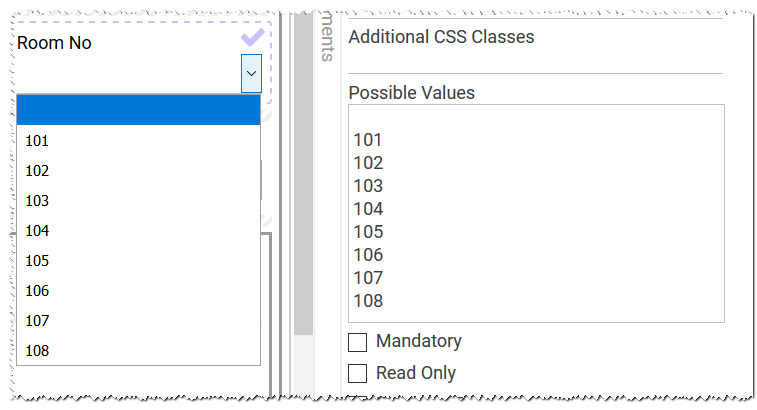Image resolution: width=757 pixels, height=410 pixels.
Task: Collapse the Room No dropdown arrow
Action: pos(251,73)
